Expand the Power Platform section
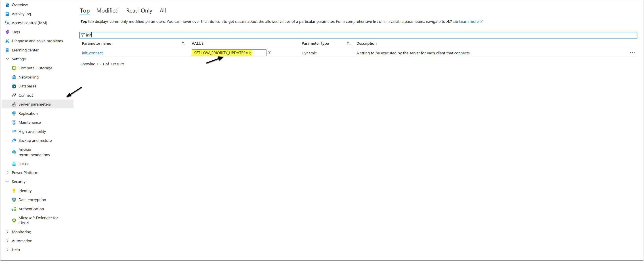The height and width of the screenshot is (261, 644). pyautogui.click(x=7, y=172)
